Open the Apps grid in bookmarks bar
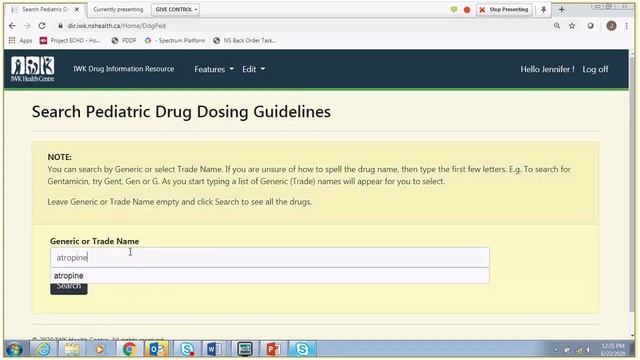Screen dimensions: 640x360 tap(20, 40)
